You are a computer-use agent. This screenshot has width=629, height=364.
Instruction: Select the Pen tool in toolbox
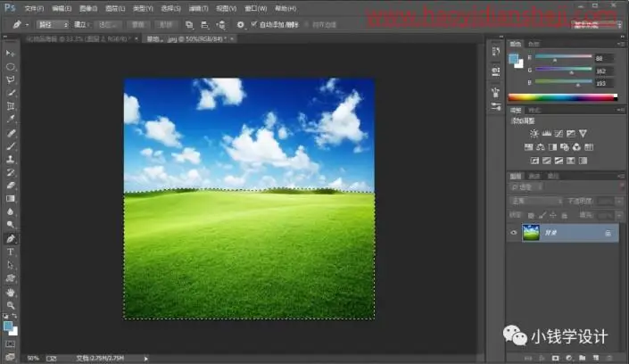click(x=10, y=239)
